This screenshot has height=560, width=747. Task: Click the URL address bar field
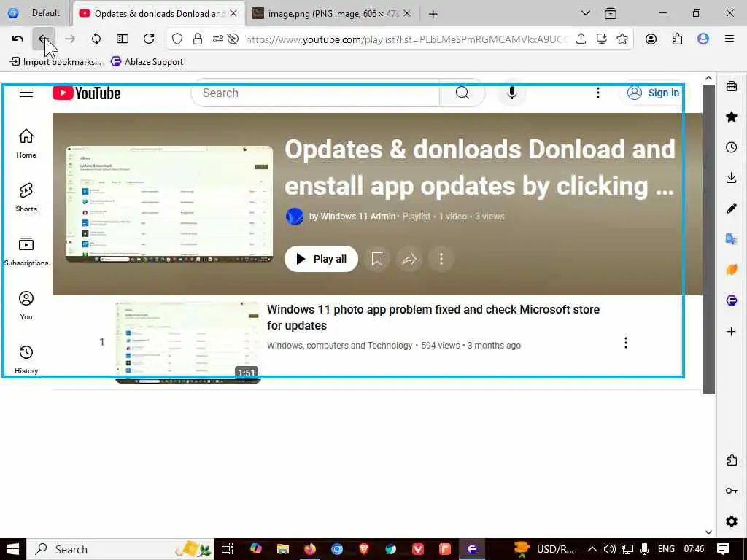406,39
